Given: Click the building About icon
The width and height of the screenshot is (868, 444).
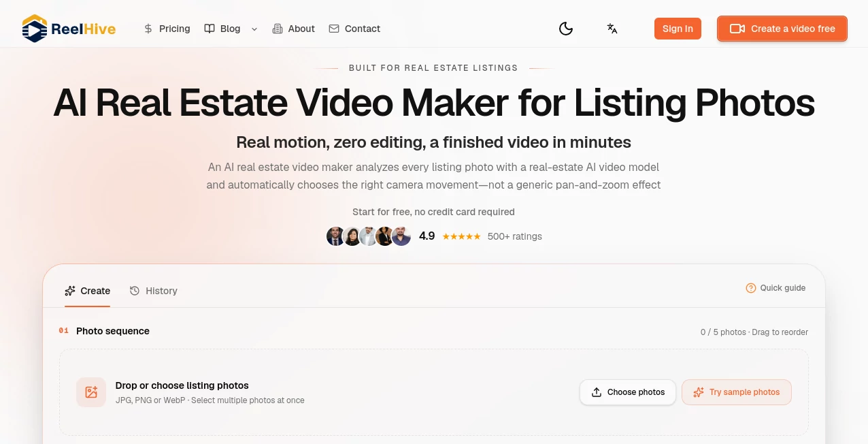Looking at the screenshot, I should (x=278, y=29).
